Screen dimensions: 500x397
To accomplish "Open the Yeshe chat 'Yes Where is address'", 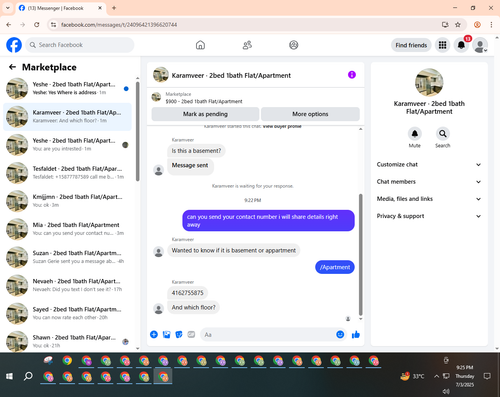I will pyautogui.click(x=67, y=89).
